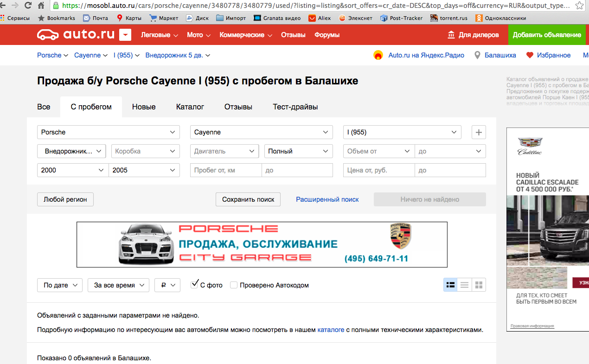
Task: Reload the page with the refresh icon
Action: pos(28,6)
